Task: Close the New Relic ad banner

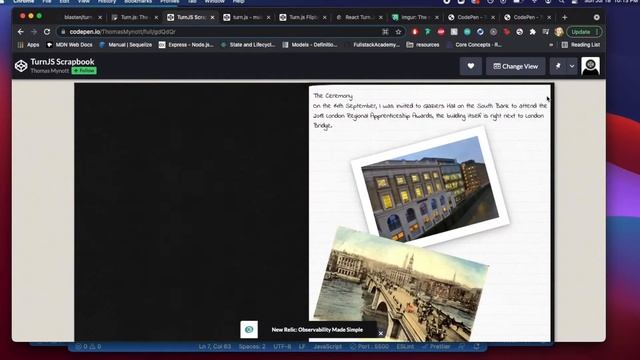Action: tap(380, 333)
